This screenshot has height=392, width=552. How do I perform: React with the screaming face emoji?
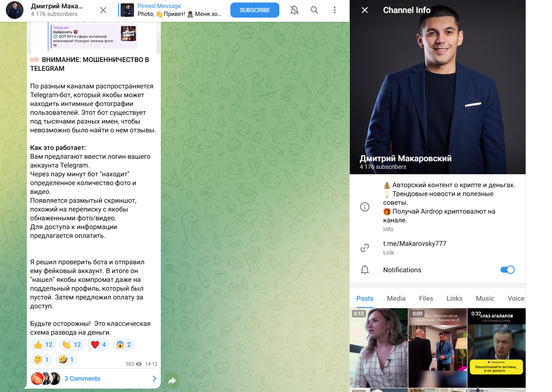tap(123, 345)
